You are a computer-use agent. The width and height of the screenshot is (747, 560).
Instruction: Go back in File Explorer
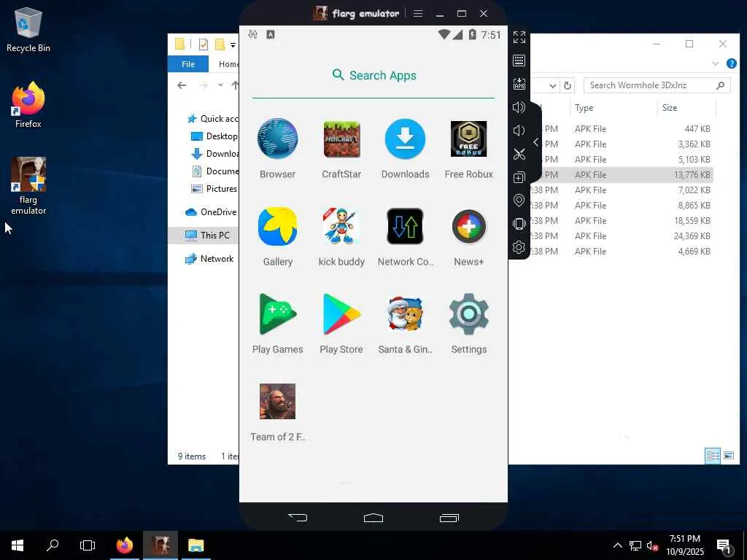(x=182, y=85)
